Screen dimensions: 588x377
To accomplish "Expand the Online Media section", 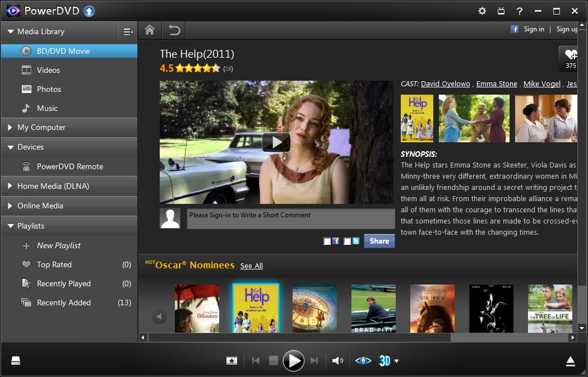I will 10,206.
